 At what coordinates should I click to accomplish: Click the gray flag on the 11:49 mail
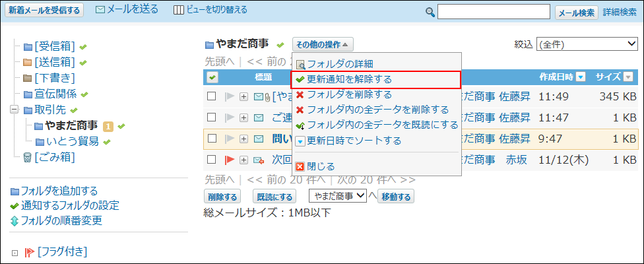(230, 97)
